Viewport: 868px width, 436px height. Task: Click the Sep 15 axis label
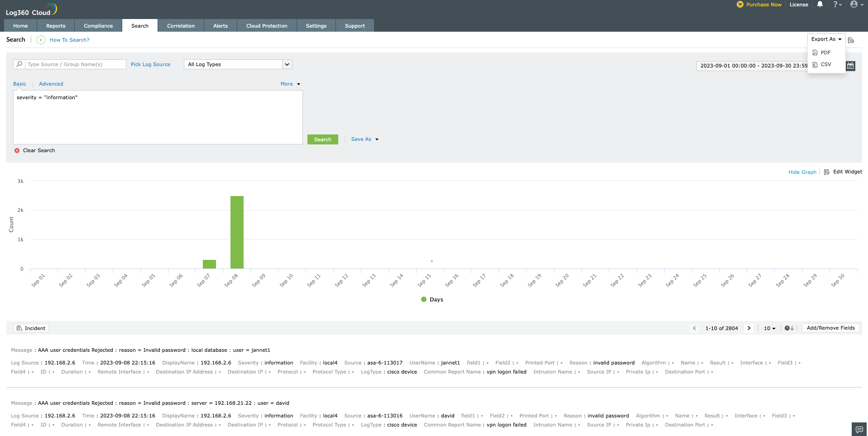pyautogui.click(x=424, y=280)
